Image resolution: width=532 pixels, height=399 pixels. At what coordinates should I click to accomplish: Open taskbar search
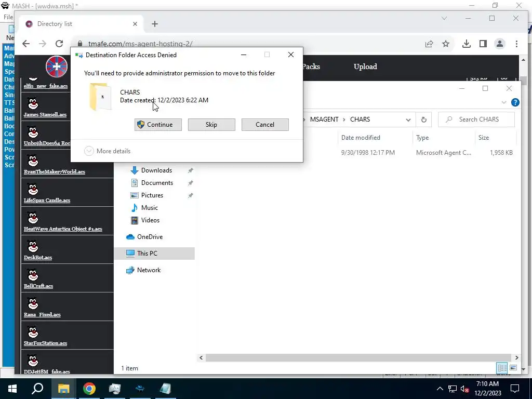pos(37,389)
